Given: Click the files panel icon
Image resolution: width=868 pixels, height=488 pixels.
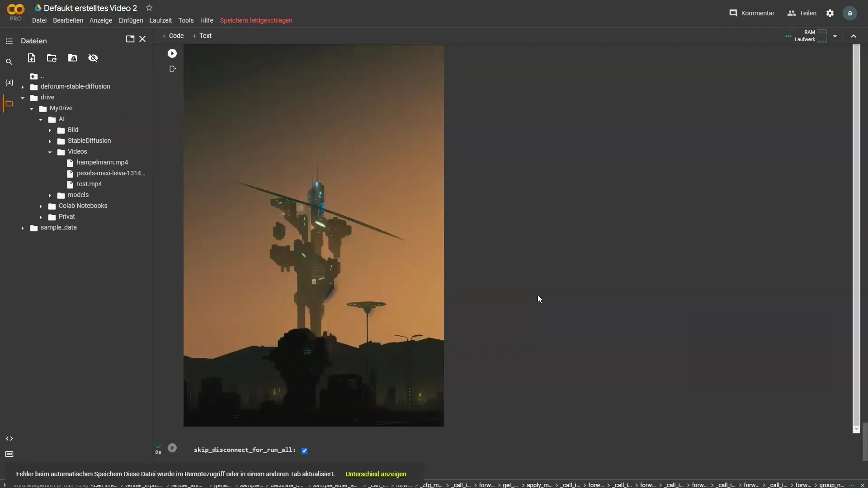Looking at the screenshot, I should (x=9, y=103).
